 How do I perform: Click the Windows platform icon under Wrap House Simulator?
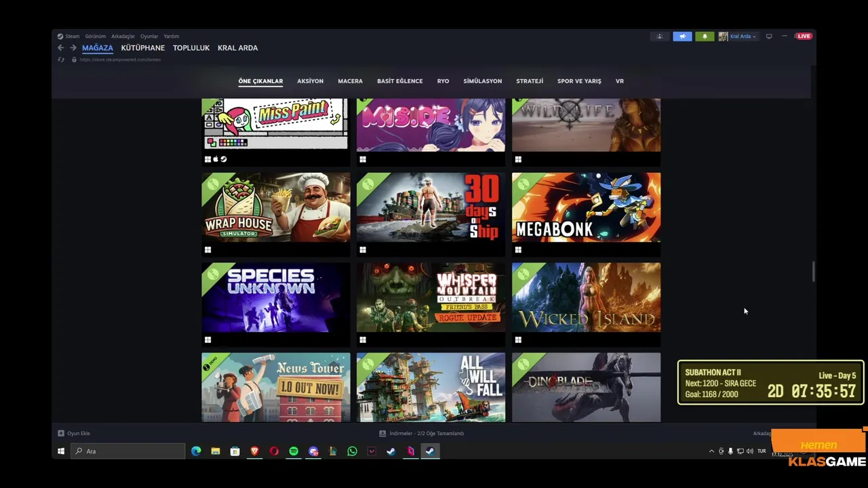tap(208, 250)
